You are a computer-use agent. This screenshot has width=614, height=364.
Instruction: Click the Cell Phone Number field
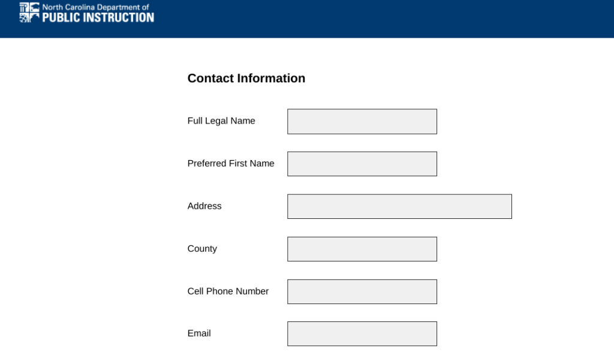362,291
